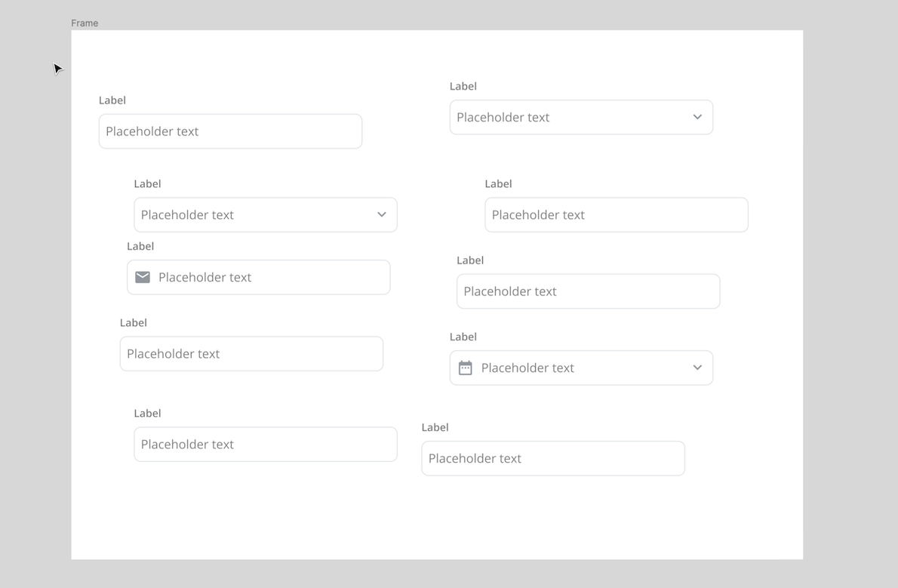Image resolution: width=898 pixels, height=588 pixels.
Task: Select the Label above the top-right dropdown
Action: coord(463,87)
